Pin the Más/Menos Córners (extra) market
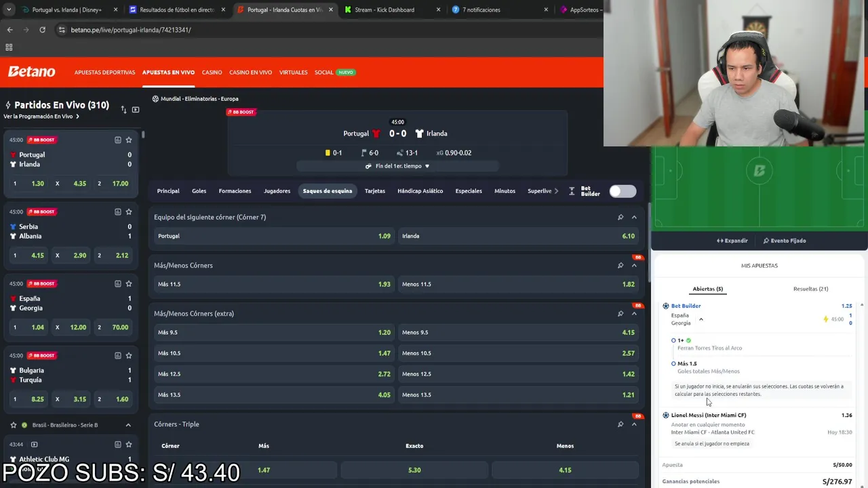This screenshot has height=488, width=868. click(x=620, y=313)
